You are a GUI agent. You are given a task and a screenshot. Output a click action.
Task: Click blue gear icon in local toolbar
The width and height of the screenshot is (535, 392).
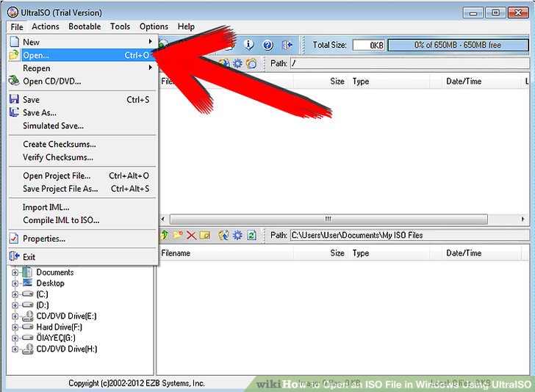point(237,235)
